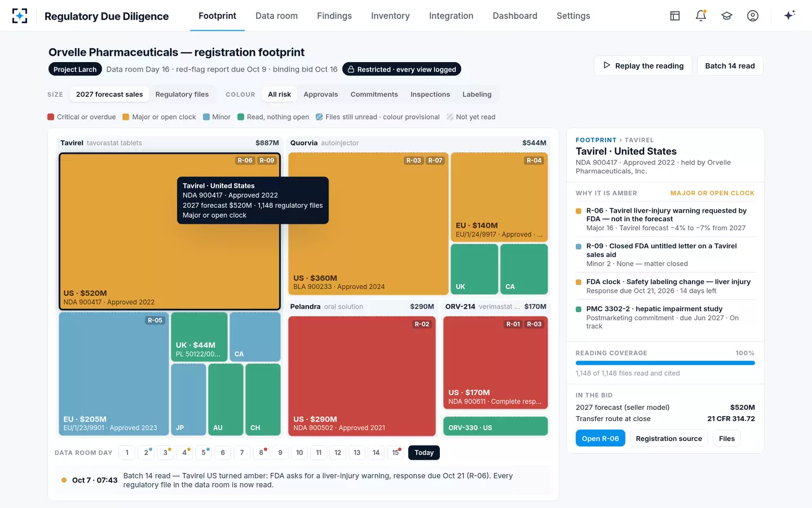Select the Today timeline button
Screen dimensions: 812x508
coord(424,453)
